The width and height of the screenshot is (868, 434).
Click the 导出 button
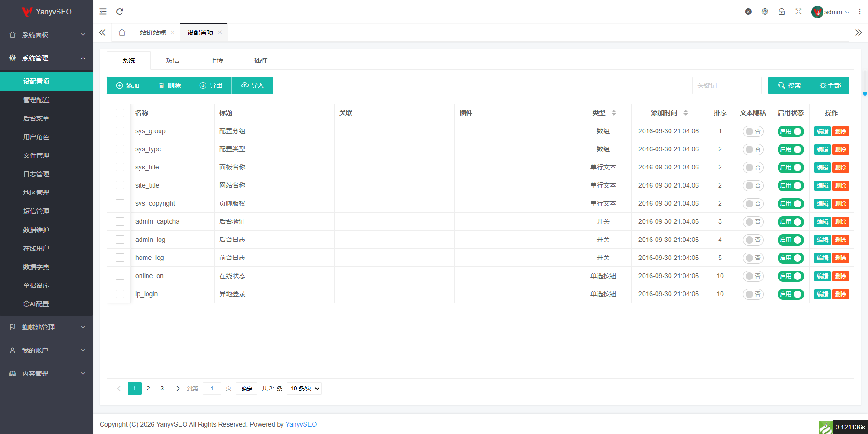[x=211, y=85]
